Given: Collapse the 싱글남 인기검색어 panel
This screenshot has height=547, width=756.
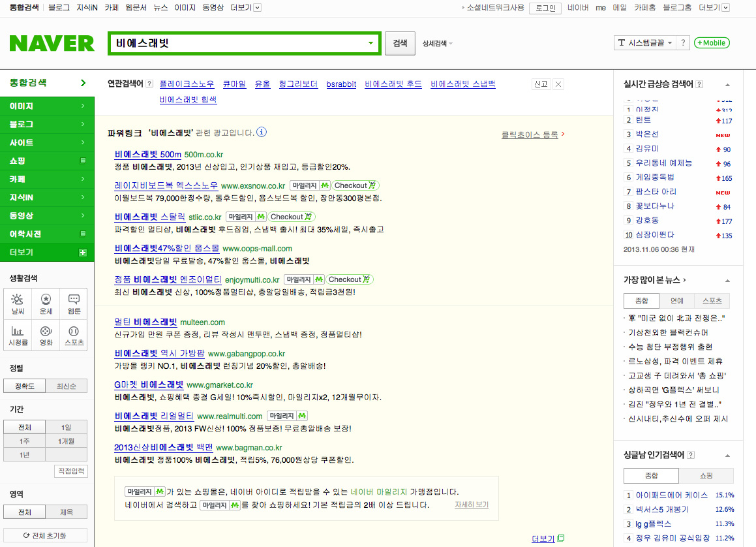Looking at the screenshot, I should (727, 456).
